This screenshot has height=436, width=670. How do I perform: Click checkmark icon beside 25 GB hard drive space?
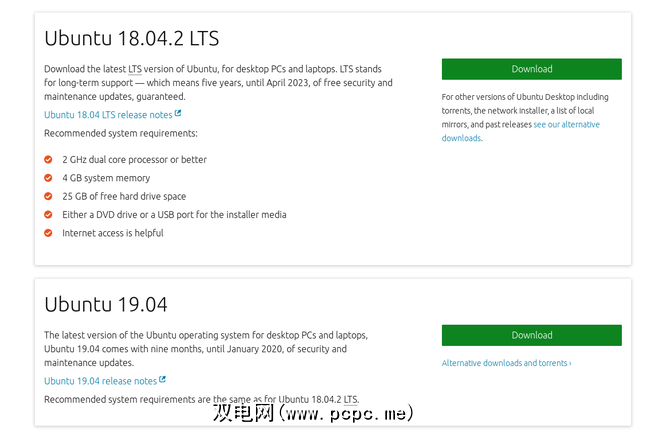pyautogui.click(x=49, y=196)
